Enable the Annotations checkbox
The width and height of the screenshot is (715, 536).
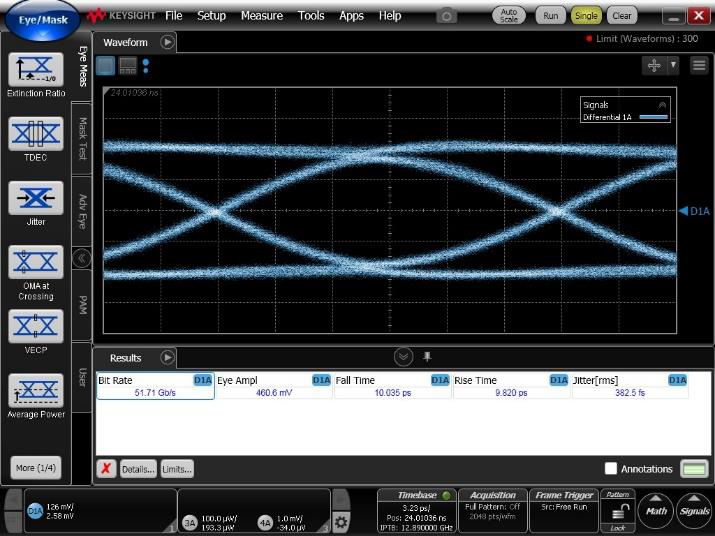pos(610,468)
